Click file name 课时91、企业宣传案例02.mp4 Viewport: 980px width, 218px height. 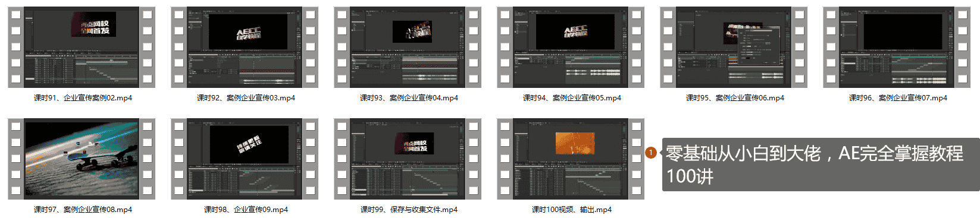pyautogui.click(x=83, y=98)
